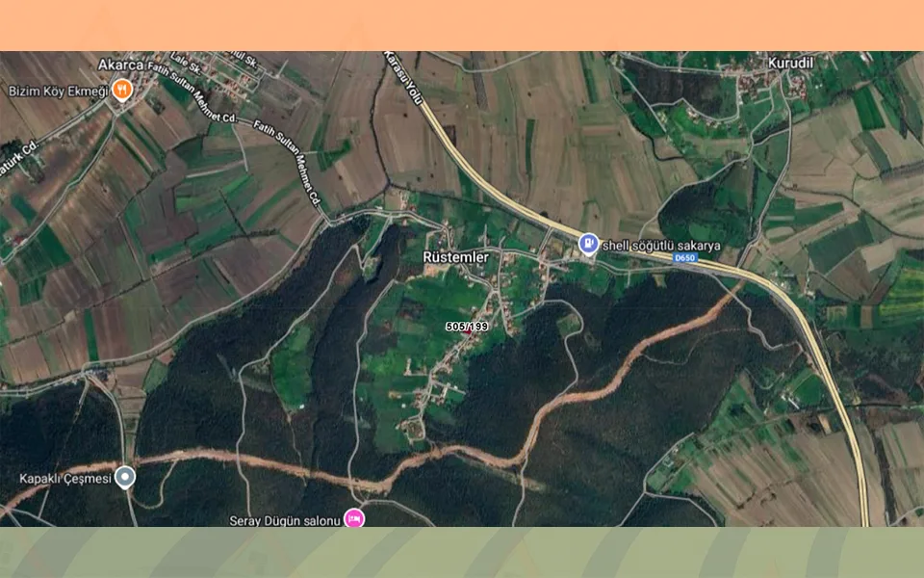Click the Seray Düğün salonu text label

coord(285,521)
